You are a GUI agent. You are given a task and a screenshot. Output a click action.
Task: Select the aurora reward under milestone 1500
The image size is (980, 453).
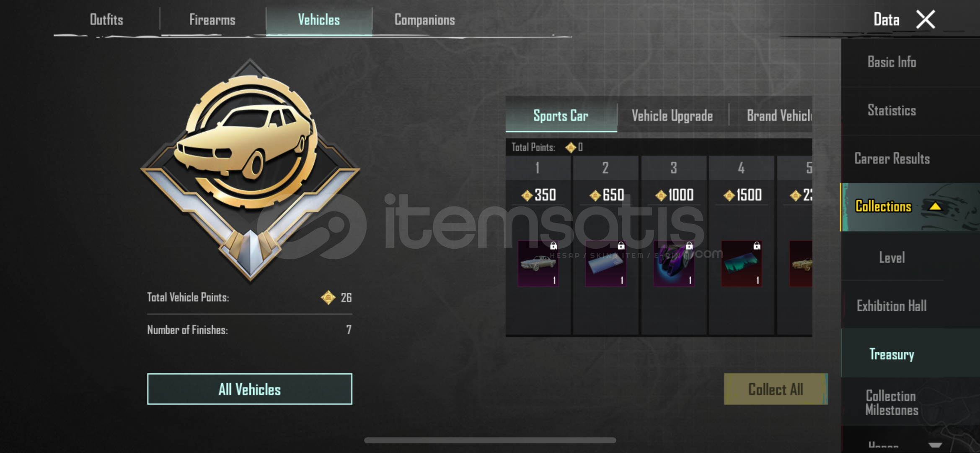tap(742, 263)
